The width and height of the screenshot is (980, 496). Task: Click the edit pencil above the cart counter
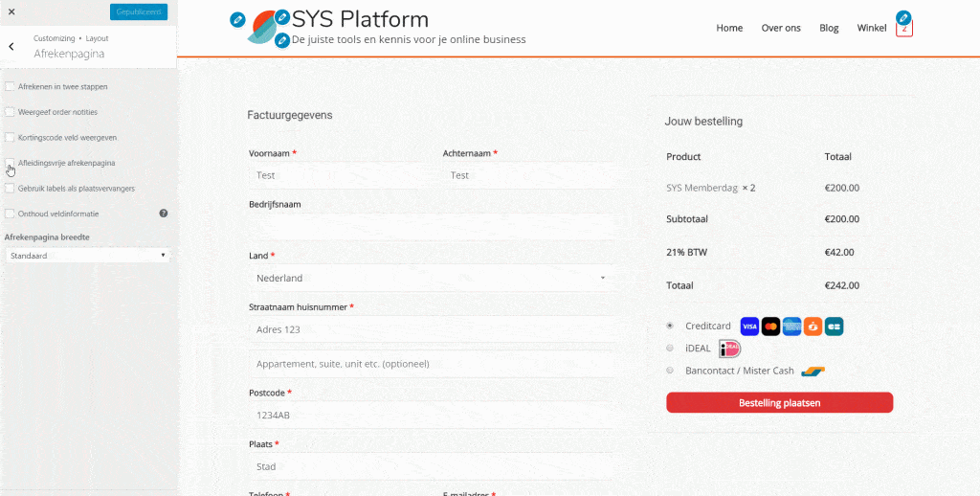coord(903,17)
